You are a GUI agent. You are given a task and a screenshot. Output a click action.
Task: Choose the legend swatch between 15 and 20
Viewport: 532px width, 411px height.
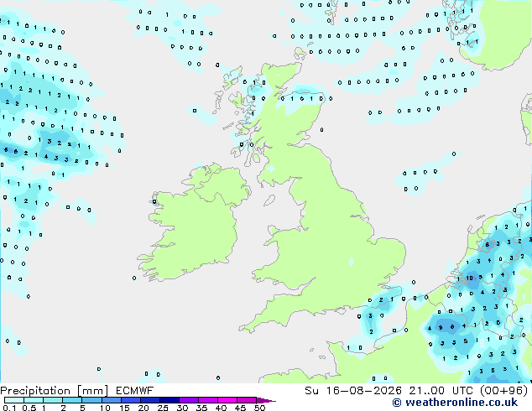131,400
